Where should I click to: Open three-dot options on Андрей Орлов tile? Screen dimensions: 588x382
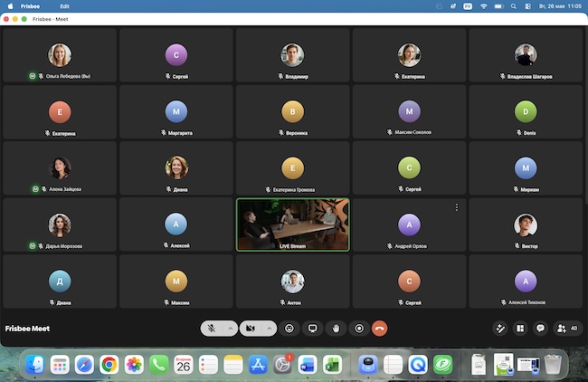tap(456, 207)
